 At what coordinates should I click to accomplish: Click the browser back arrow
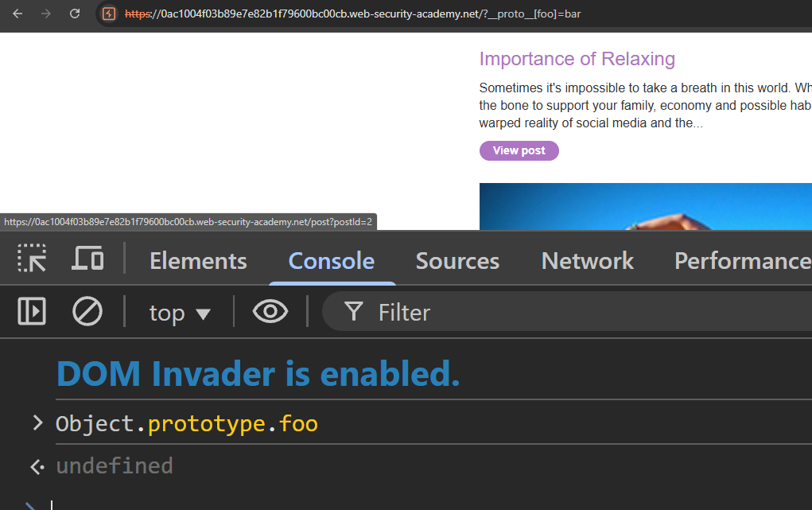[17, 14]
